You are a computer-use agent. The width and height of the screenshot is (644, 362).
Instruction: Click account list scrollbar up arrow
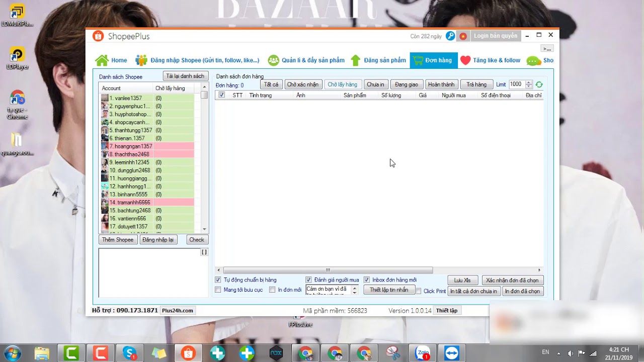coord(204,87)
